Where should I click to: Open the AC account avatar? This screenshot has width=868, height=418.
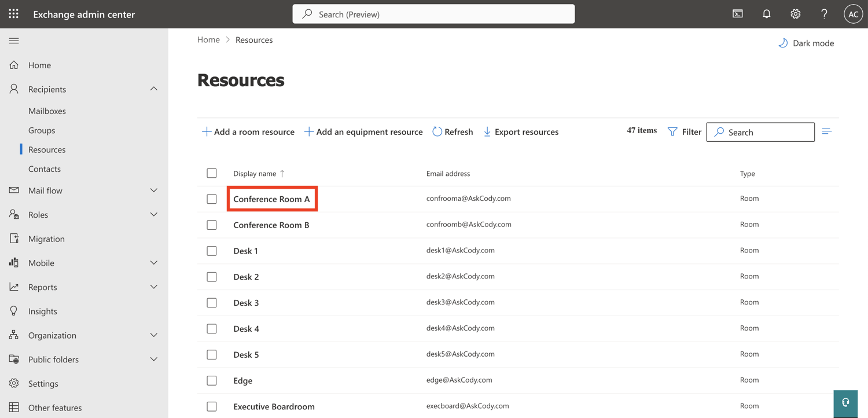853,13
